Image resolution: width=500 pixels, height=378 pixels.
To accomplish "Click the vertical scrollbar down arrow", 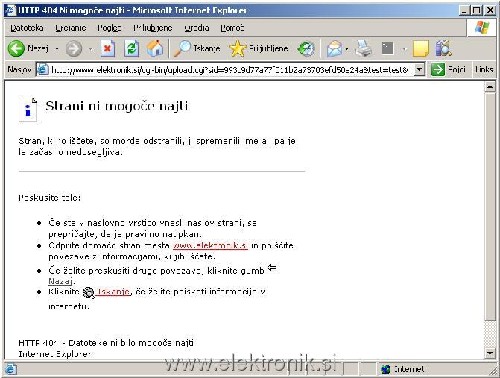I will pos(490,353).
